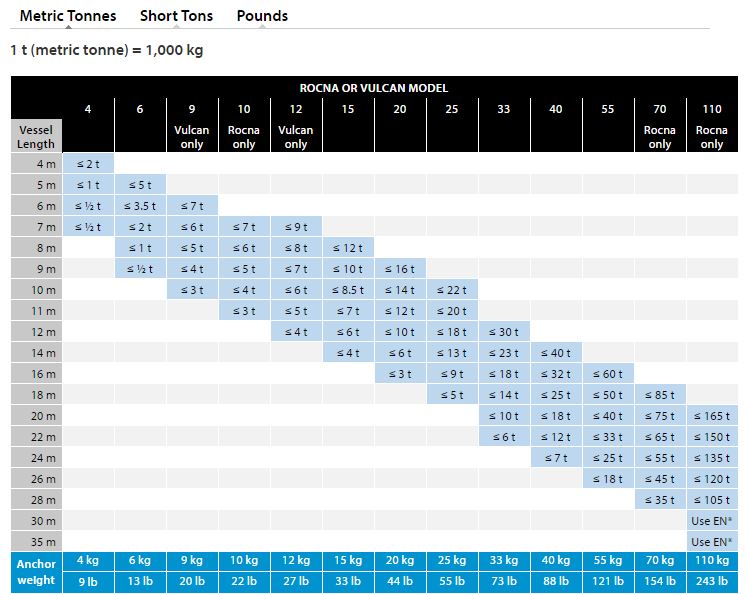Click the model 55 column header

click(608, 126)
